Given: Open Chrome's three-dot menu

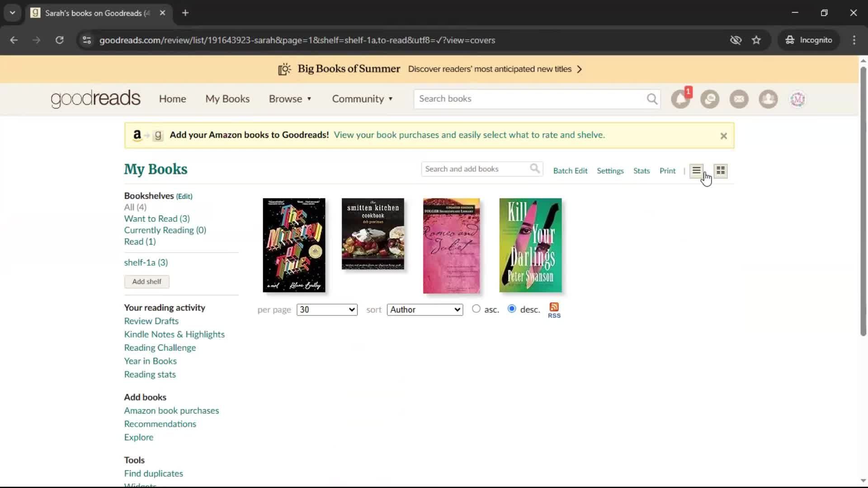Looking at the screenshot, I should (854, 40).
